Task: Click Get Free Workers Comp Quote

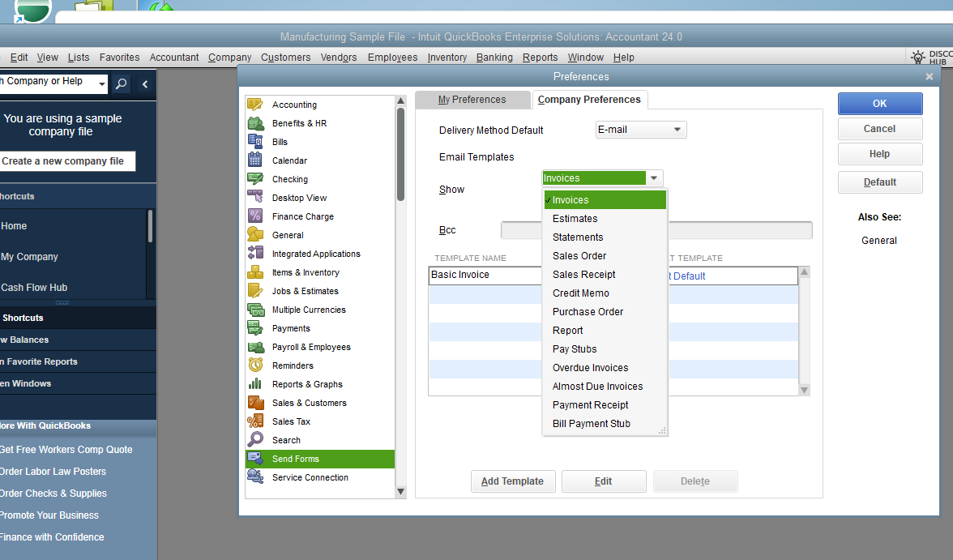Action: point(66,450)
